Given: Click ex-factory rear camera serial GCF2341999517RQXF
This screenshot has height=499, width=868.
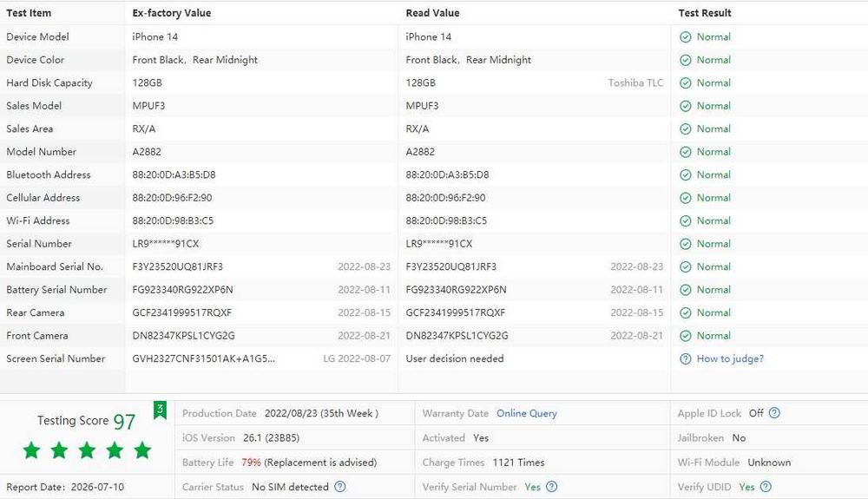Looking at the screenshot, I should click(182, 312).
